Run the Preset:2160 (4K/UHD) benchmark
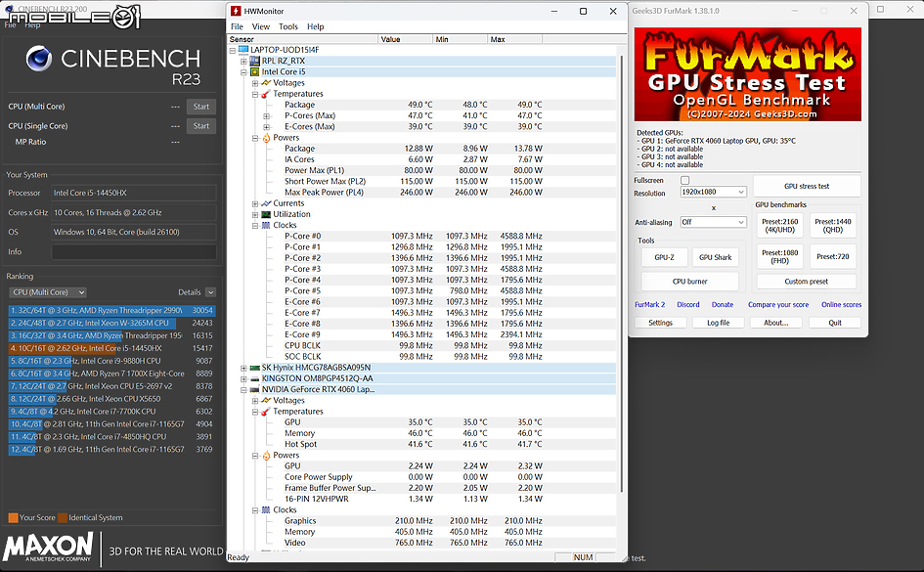The image size is (924, 572). tap(779, 226)
